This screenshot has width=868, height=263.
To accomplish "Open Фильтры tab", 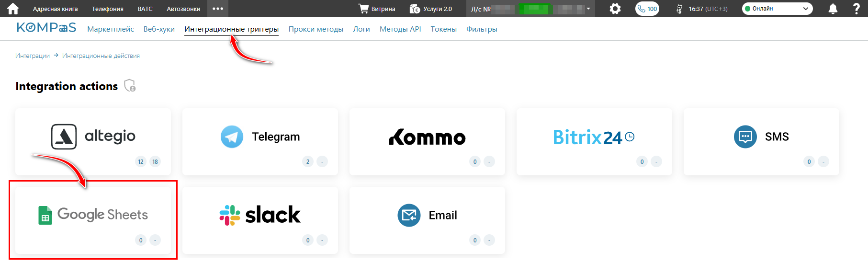I will [482, 29].
